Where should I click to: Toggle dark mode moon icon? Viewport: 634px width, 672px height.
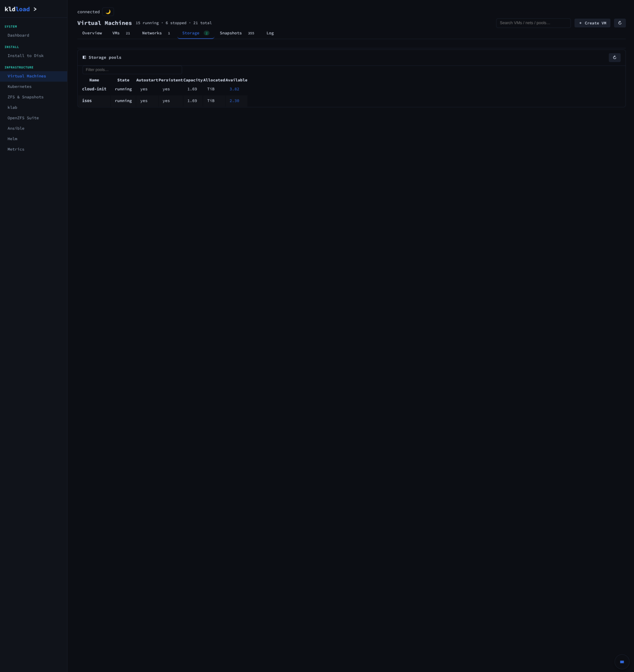pos(108,12)
